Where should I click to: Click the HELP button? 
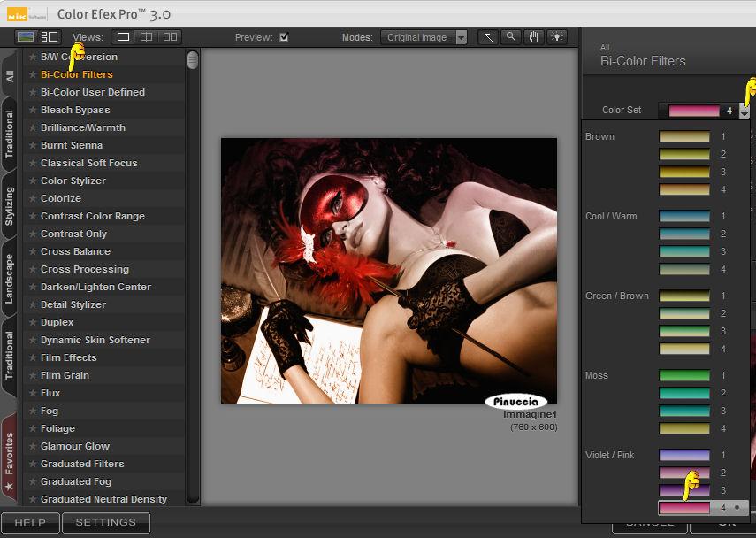[x=30, y=522]
